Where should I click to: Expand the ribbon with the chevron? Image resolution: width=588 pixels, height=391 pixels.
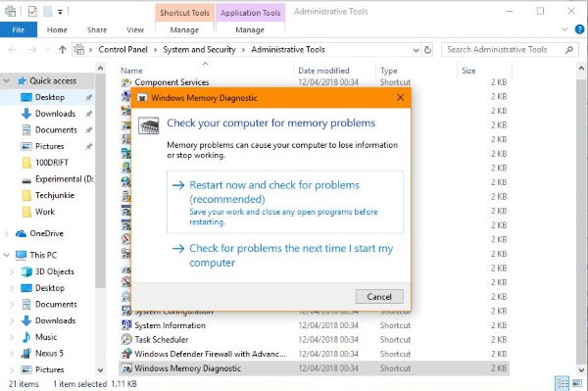coord(564,29)
